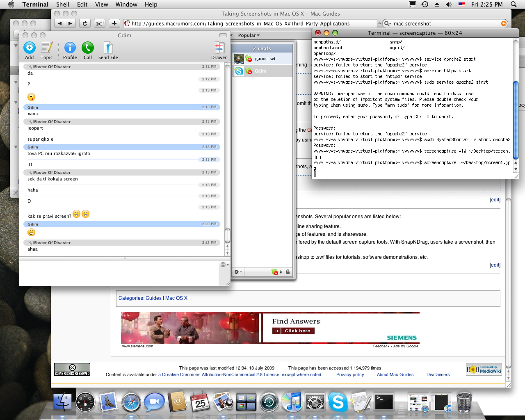Open the Privacy policy link

pos(350,374)
